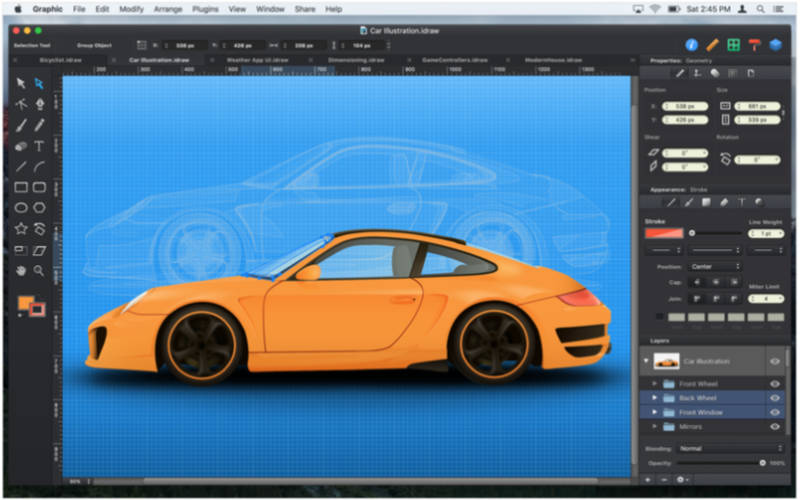Choose the Pencil tool
Viewport: 800px width, 500px height.
39,125
